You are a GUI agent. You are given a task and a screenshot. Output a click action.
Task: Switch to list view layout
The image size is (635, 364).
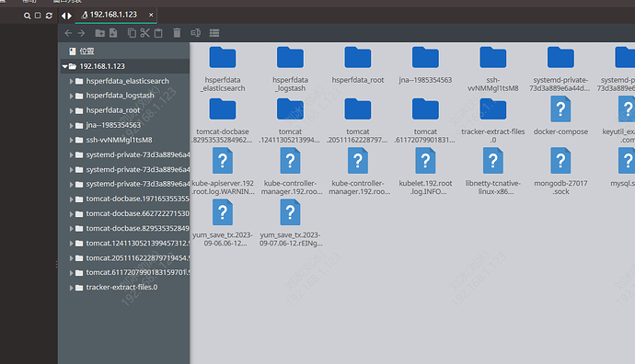pyautogui.click(x=214, y=33)
